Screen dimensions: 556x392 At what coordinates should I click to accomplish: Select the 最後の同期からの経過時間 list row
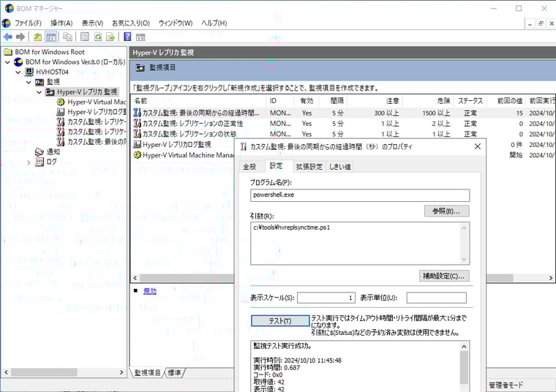342,113
